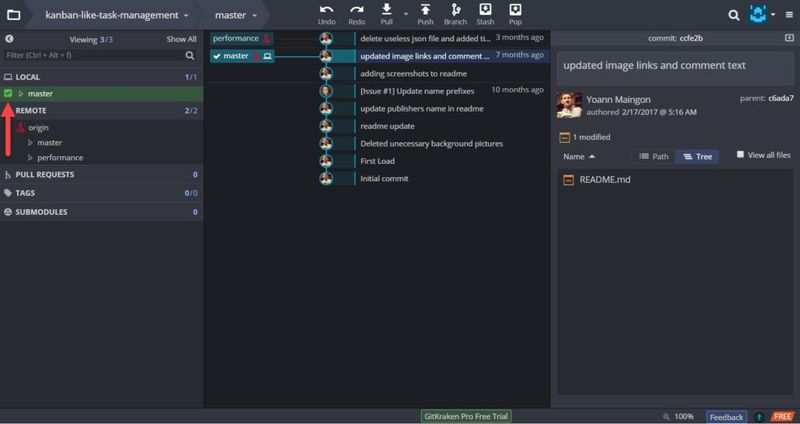Adjust the 100% zoom control
Image resolution: width=800 pixels, height=424 pixels.
click(x=678, y=416)
